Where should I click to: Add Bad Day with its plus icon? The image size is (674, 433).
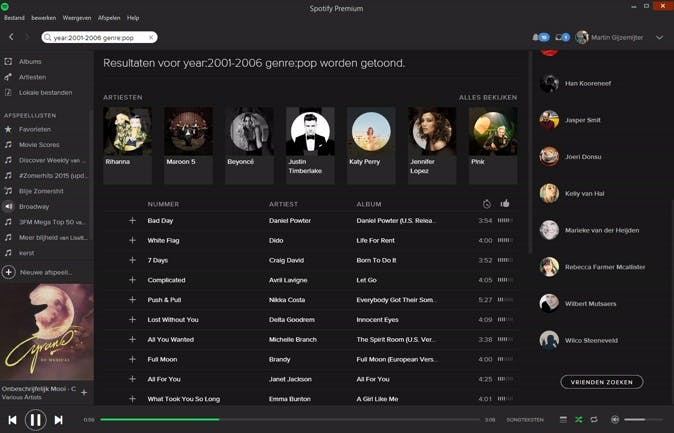pyautogui.click(x=132, y=221)
